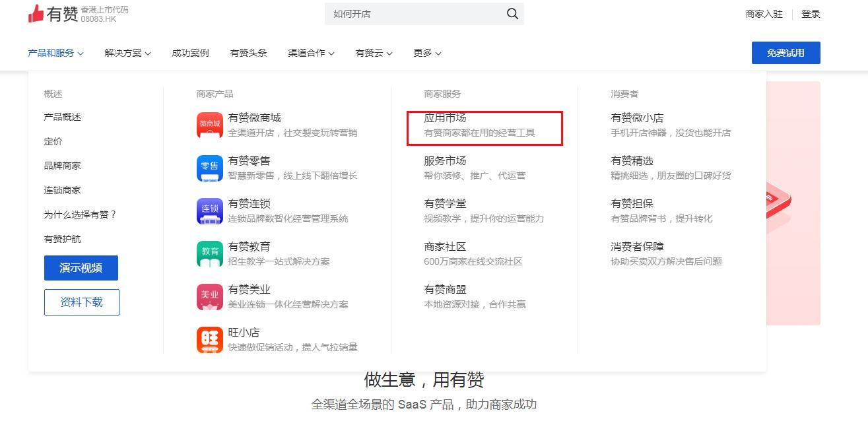Screen dimensions: 868x431
Task: Click the 资料下载 button
Action: [x=82, y=302]
